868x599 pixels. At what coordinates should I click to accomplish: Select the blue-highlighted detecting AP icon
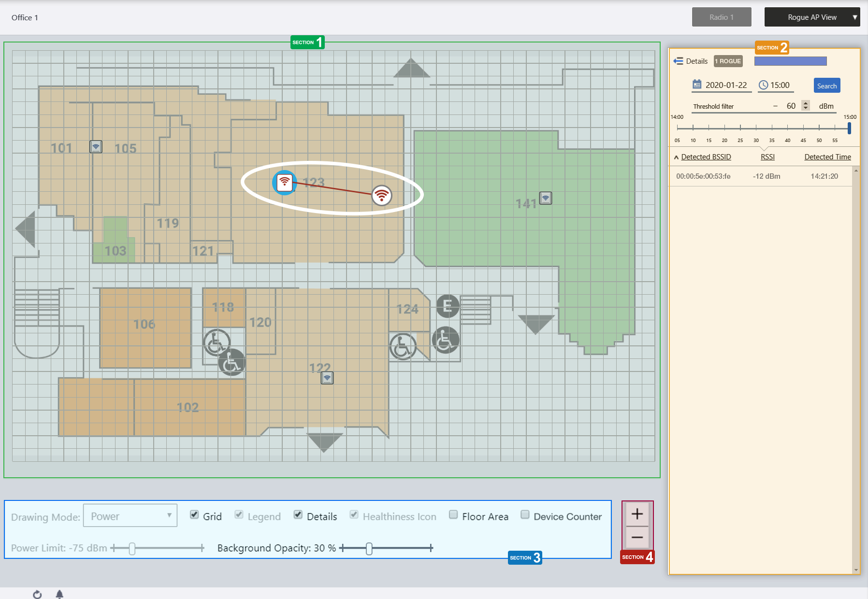click(285, 182)
